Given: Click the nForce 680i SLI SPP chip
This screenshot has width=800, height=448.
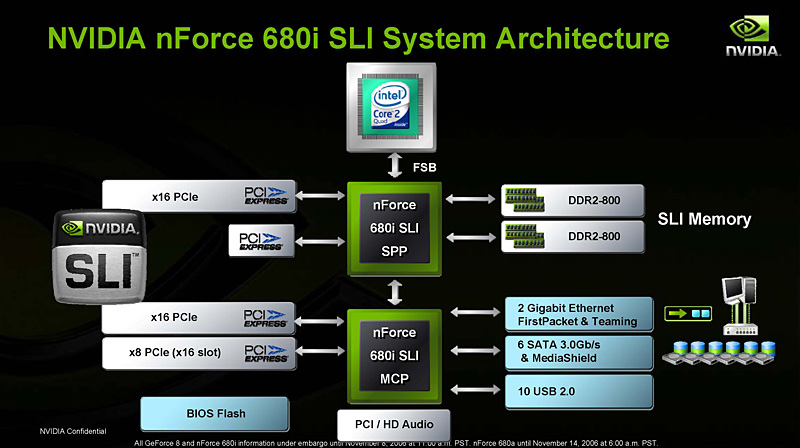Looking at the screenshot, I should pos(394,229).
